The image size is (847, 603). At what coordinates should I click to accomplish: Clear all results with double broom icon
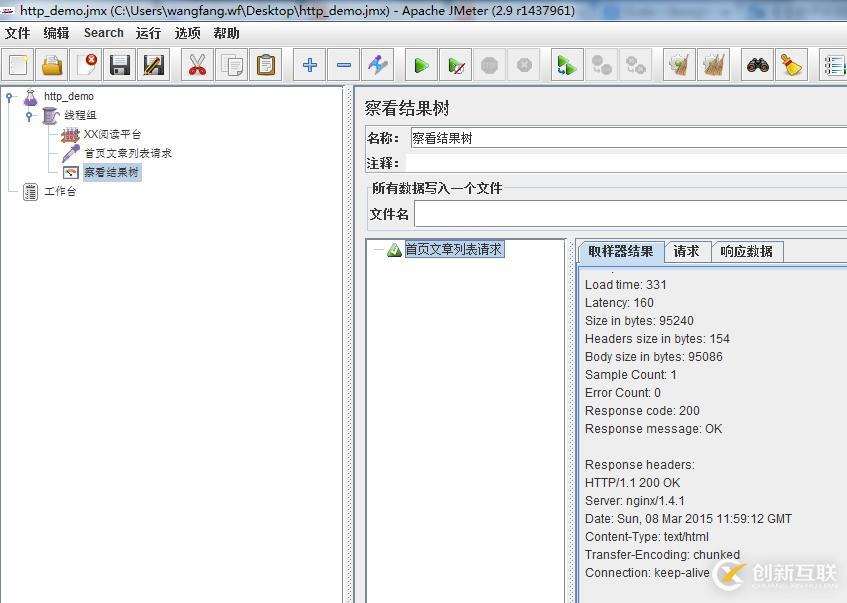coord(713,65)
